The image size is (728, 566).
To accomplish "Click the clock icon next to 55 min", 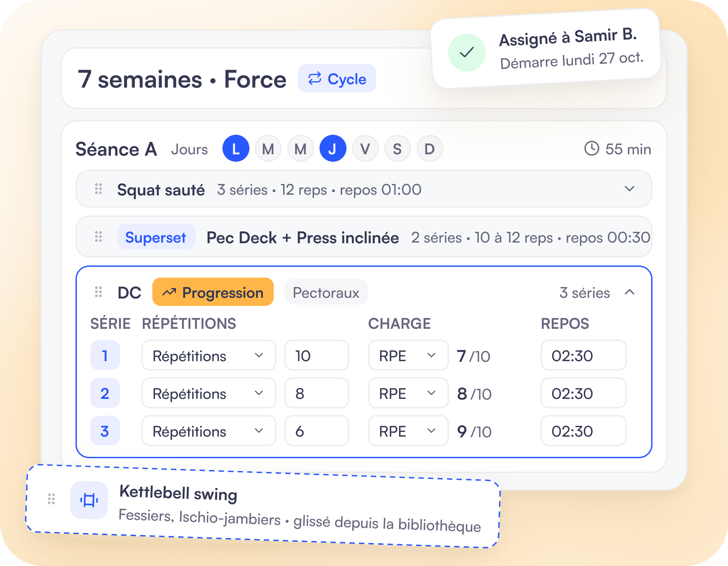I will pos(591,149).
